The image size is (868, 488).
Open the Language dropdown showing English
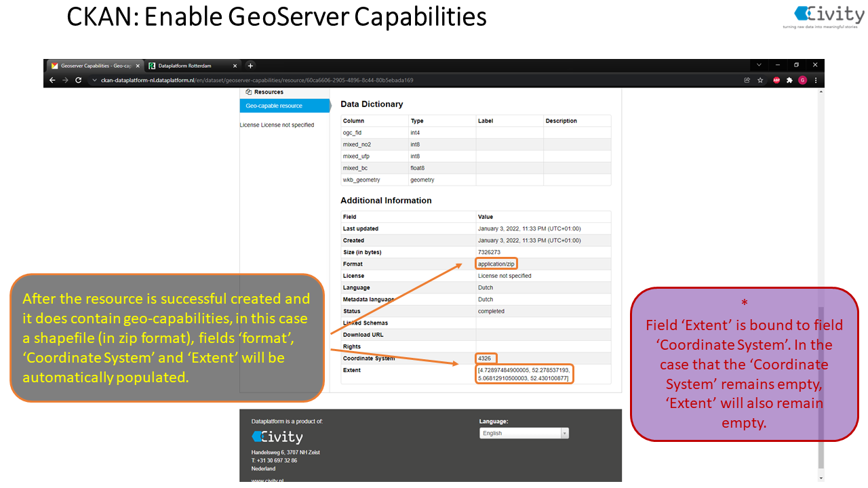click(x=524, y=433)
